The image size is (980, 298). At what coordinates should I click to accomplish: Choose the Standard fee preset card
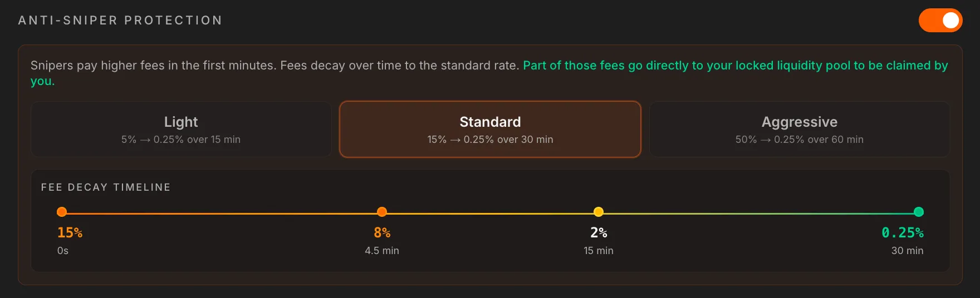point(490,129)
